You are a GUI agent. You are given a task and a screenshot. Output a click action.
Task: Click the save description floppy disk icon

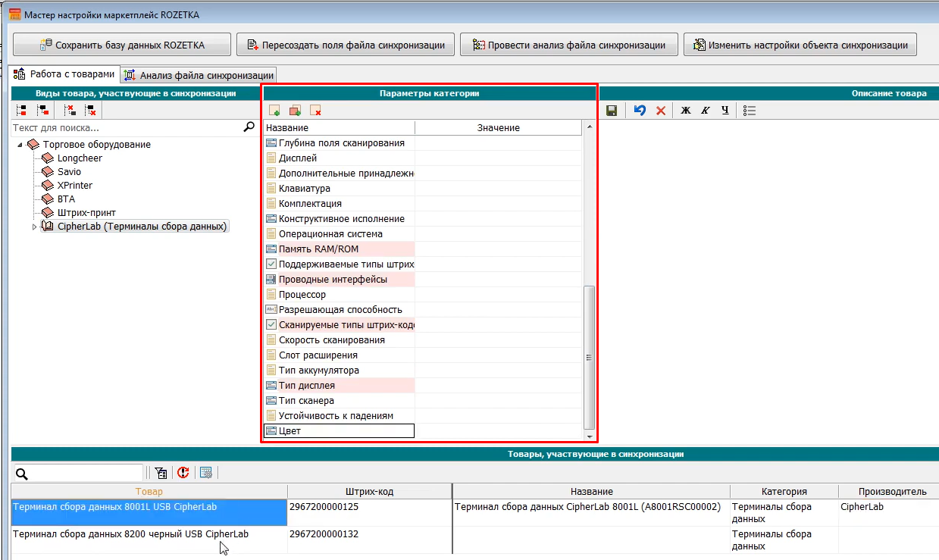(x=612, y=111)
